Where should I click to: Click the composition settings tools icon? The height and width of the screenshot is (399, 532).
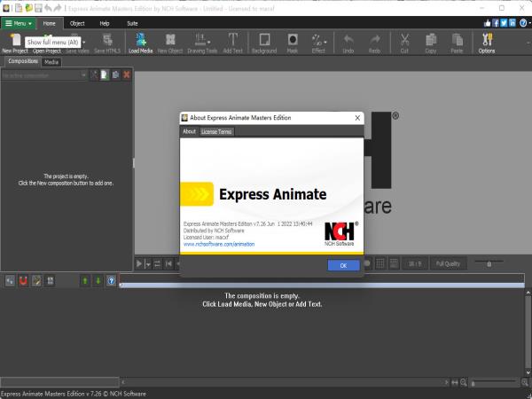coord(94,74)
